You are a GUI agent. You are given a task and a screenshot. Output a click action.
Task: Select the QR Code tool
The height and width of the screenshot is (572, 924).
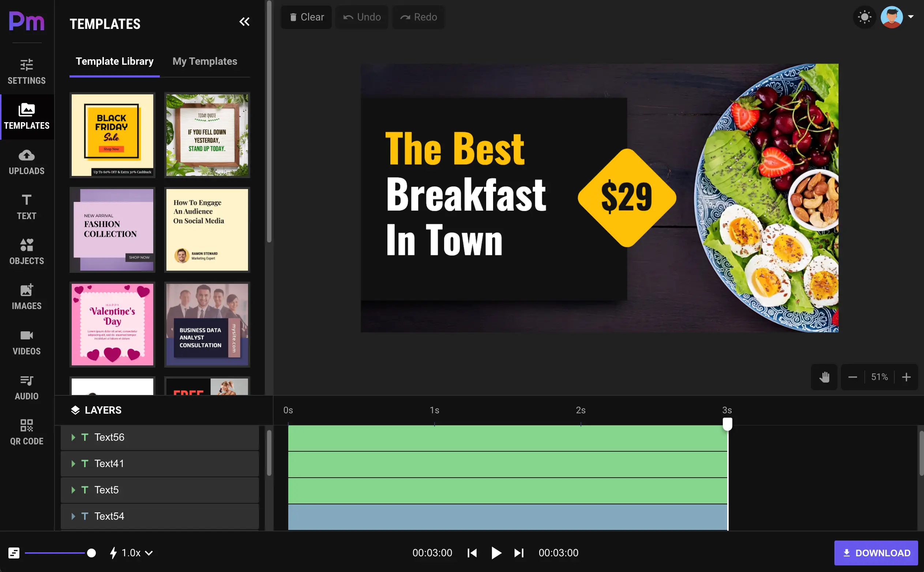point(26,432)
